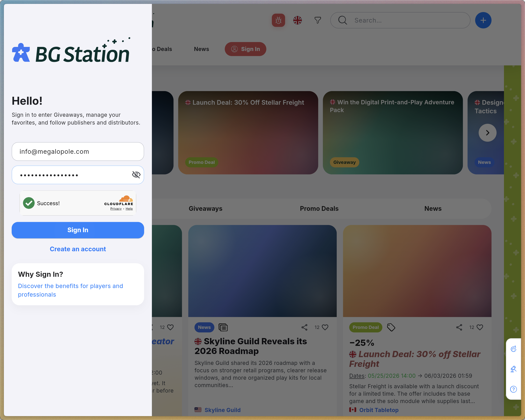
Task: Open Launch Deal: 30% off Stellar Freight title
Action: 415,359
